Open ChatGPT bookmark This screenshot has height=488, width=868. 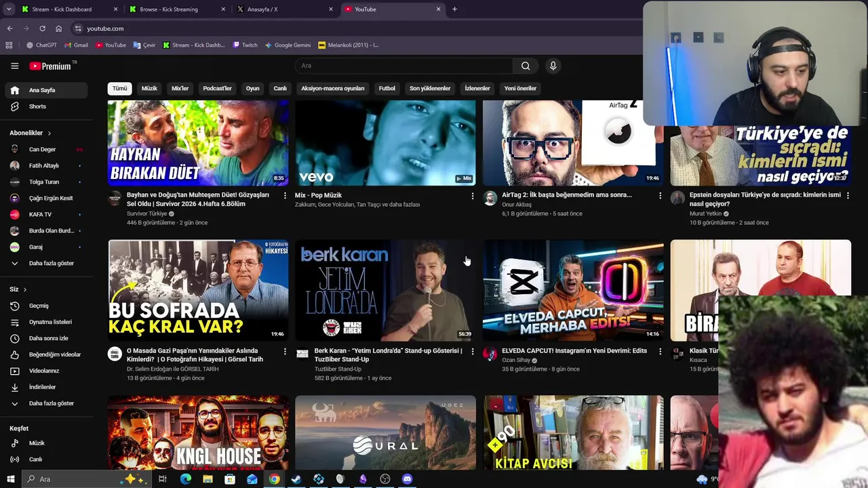click(41, 45)
